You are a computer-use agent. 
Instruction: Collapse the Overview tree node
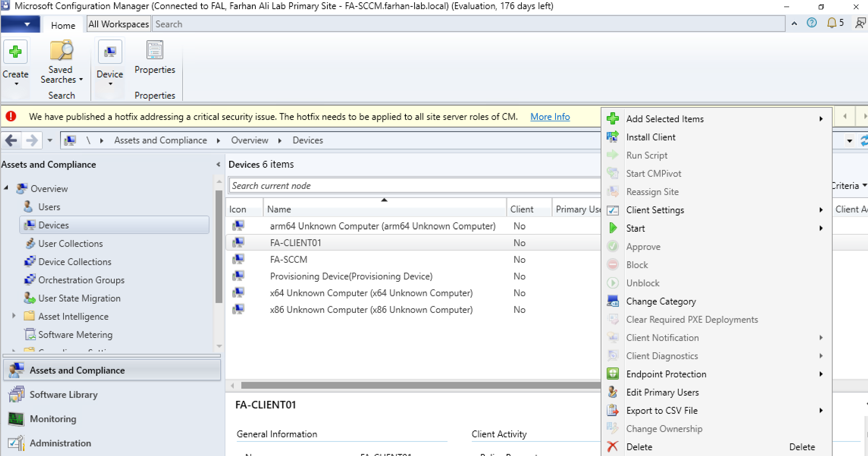click(6, 188)
